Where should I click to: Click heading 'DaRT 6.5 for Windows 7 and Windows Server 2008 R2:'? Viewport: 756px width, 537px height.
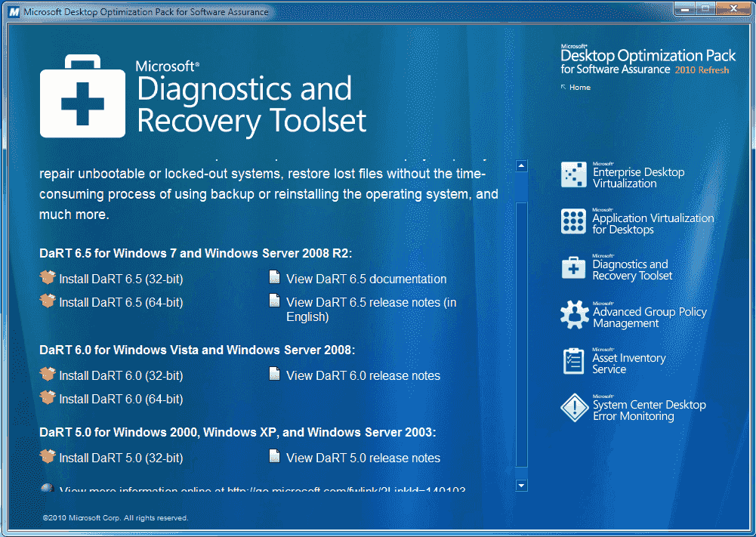click(196, 254)
